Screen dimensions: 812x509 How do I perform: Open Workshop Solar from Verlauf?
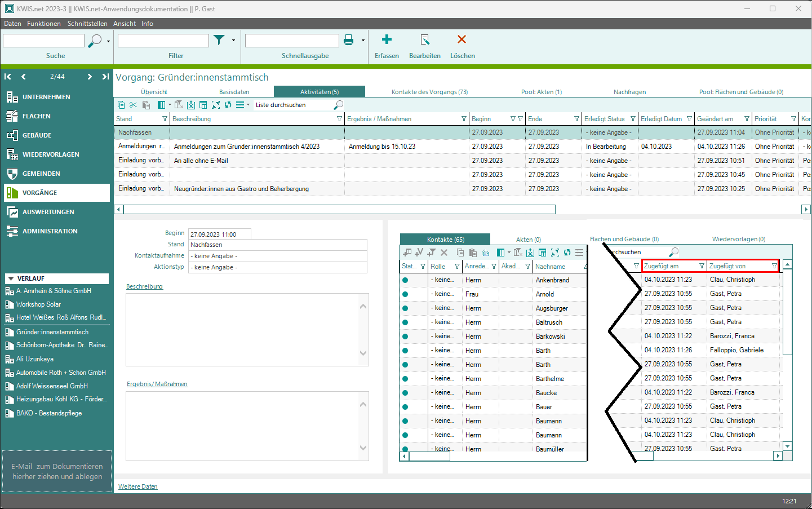(x=38, y=304)
